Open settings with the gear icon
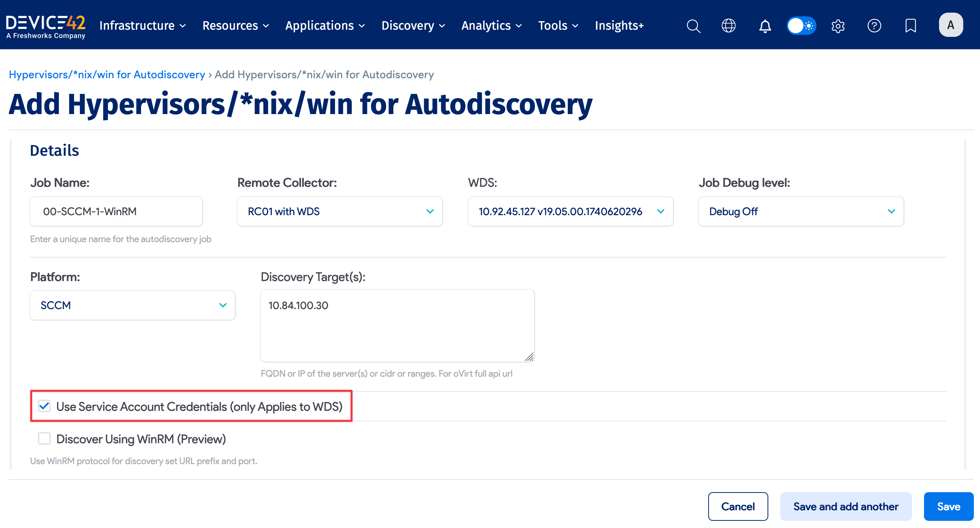This screenshot has width=980, height=528. click(838, 26)
